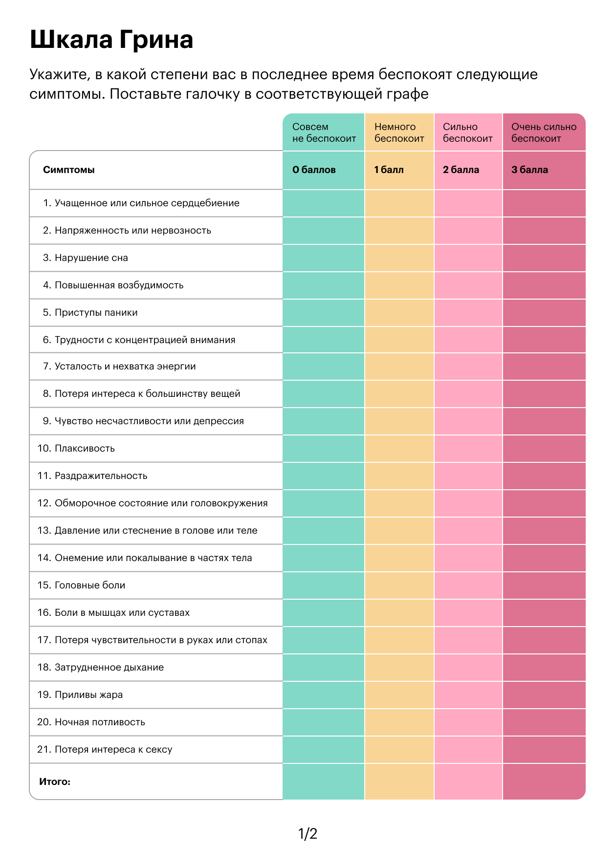The width and height of the screenshot is (616, 868).
Task: Click the Немного беспокоит header
Action: tap(399, 132)
